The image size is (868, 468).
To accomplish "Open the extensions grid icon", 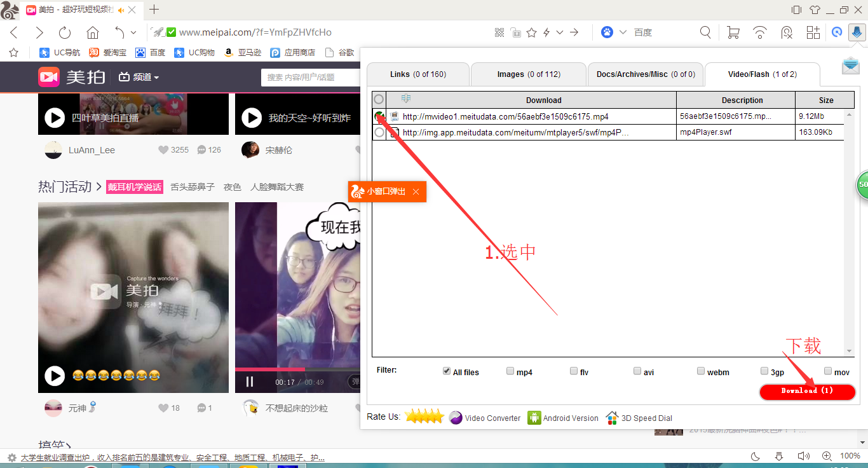I will 813,32.
